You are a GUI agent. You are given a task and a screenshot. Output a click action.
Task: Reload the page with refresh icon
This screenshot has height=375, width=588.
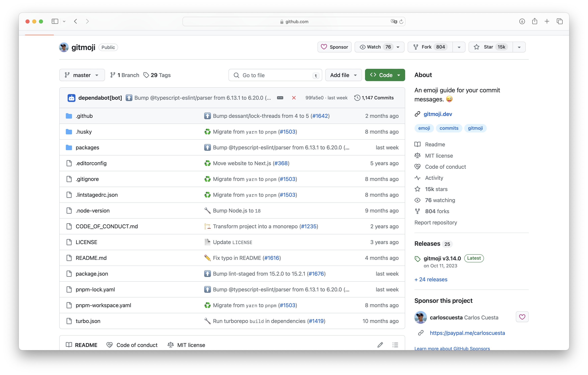coord(401,22)
